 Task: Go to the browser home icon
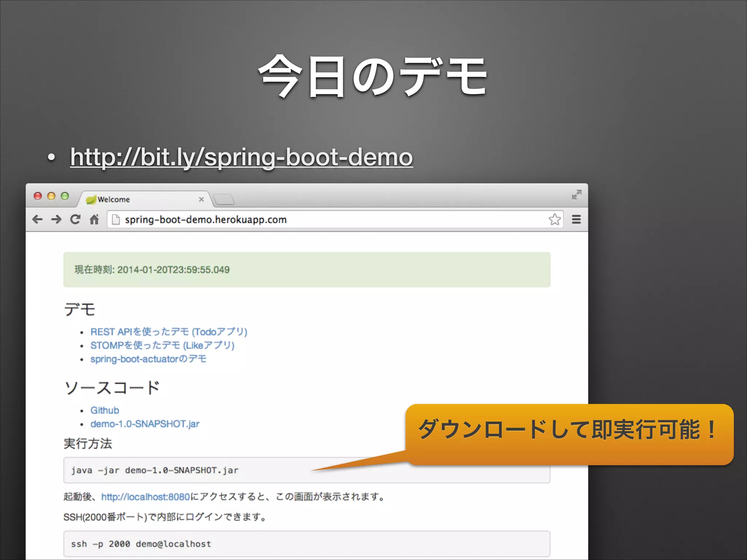tap(94, 219)
